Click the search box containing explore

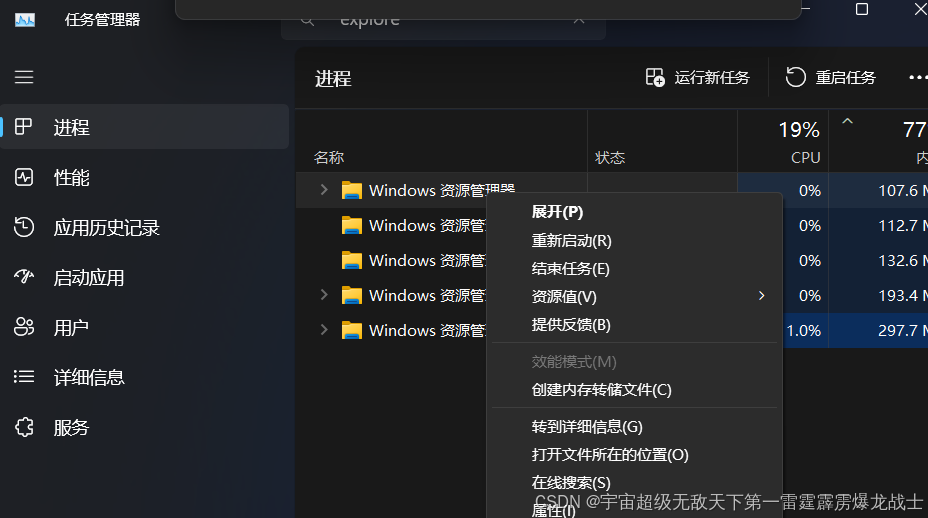click(x=443, y=24)
